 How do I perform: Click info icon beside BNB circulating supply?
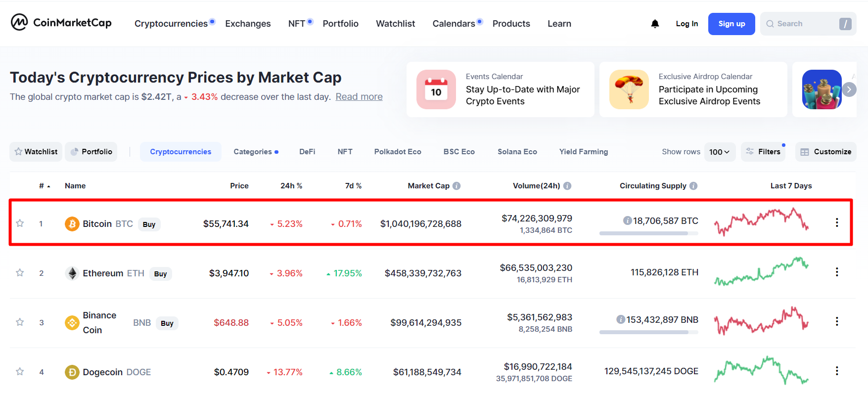[x=621, y=319]
